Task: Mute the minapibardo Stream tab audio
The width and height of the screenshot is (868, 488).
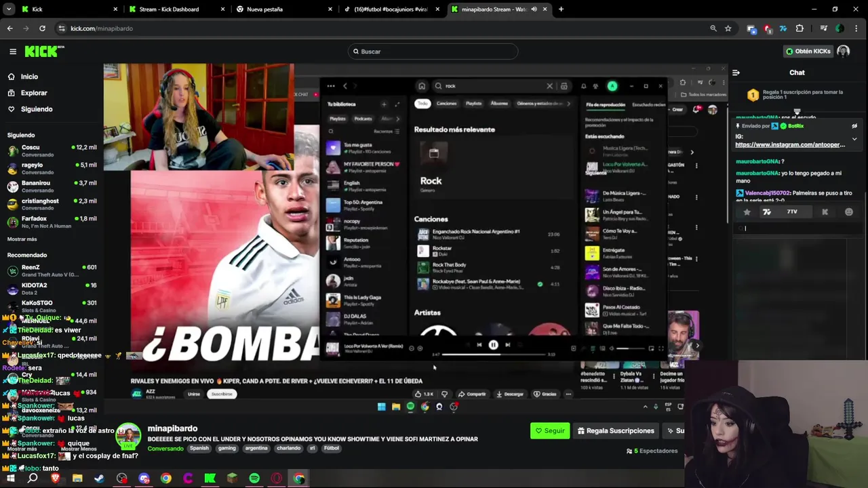Action: pos(534,9)
